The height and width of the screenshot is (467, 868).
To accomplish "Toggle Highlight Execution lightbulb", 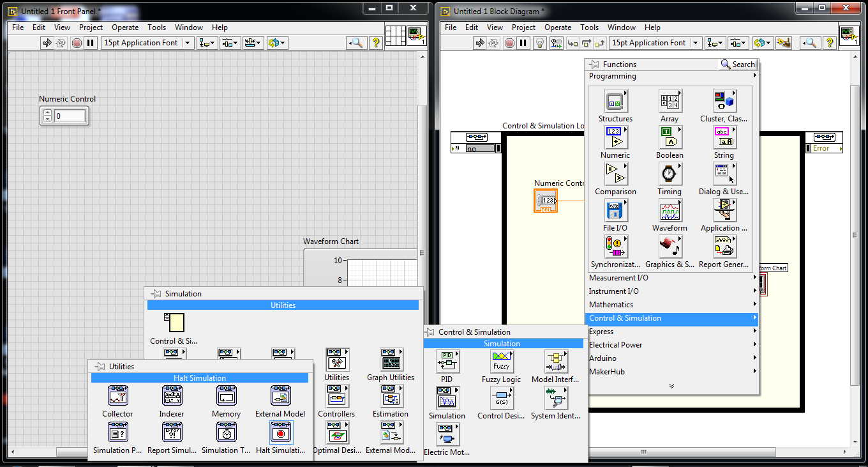I will pos(539,43).
